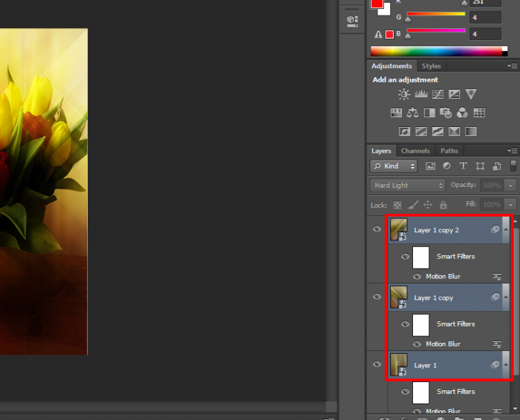Image resolution: width=520 pixels, height=420 pixels.
Task: Click the Vibrance adjustment icon
Action: click(x=471, y=94)
